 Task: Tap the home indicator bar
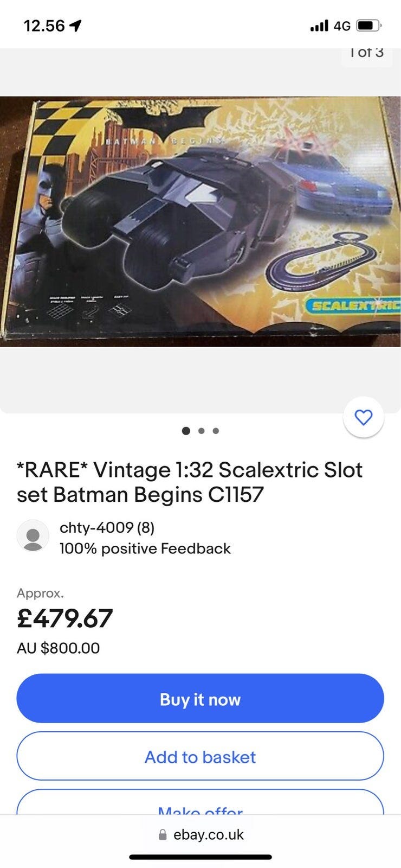tap(200, 857)
